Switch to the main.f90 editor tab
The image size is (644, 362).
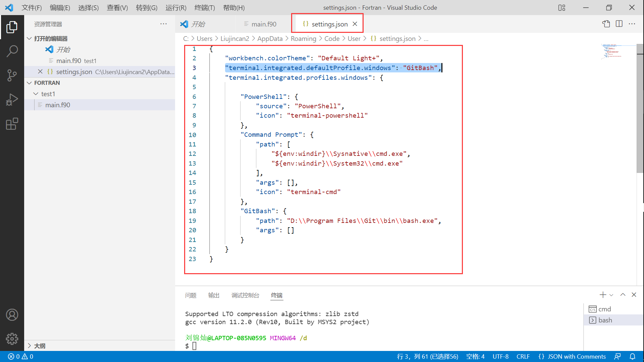(x=264, y=24)
